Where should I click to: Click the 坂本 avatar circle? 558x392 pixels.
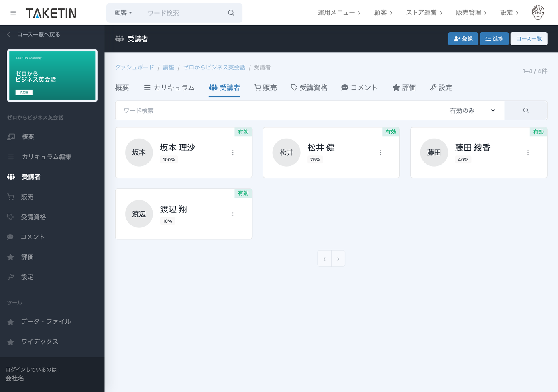139,153
